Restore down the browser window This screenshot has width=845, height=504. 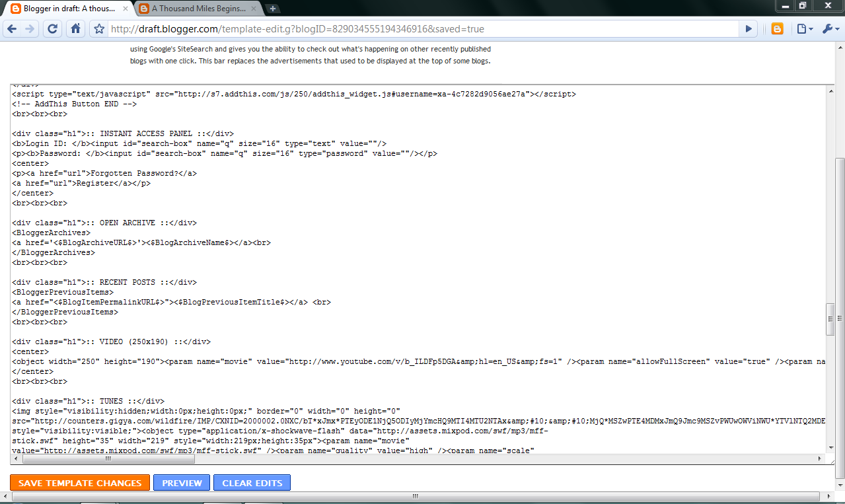pos(803,5)
